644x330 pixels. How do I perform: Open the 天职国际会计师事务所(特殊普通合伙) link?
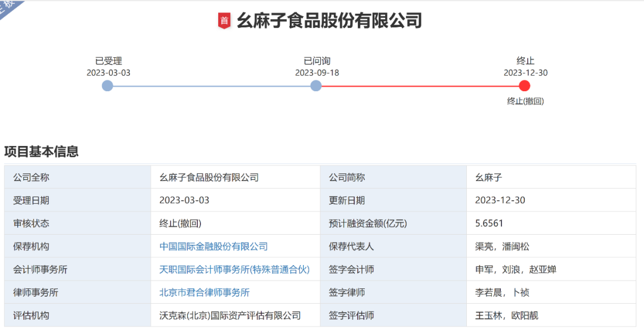[x=234, y=269]
